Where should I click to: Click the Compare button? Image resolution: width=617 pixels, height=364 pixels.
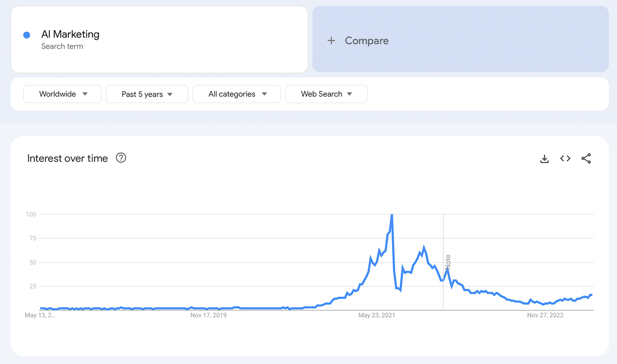[x=366, y=41]
